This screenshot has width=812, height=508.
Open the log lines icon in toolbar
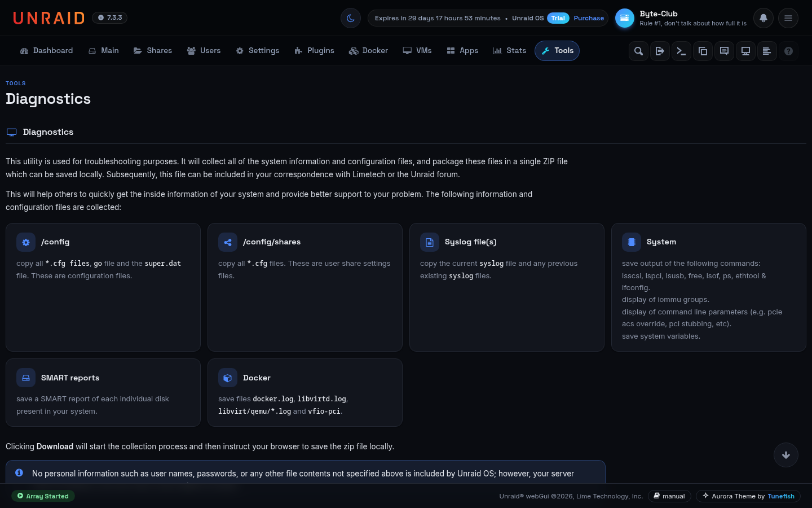point(767,51)
